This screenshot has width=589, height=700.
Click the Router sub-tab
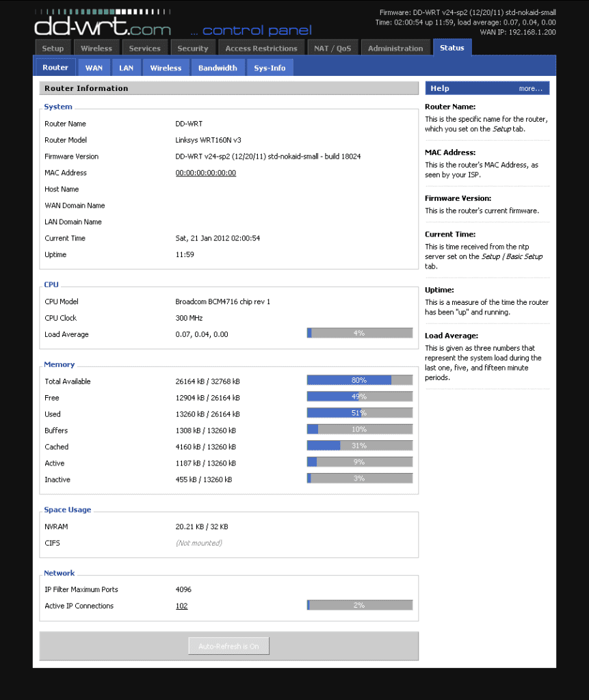(x=55, y=67)
